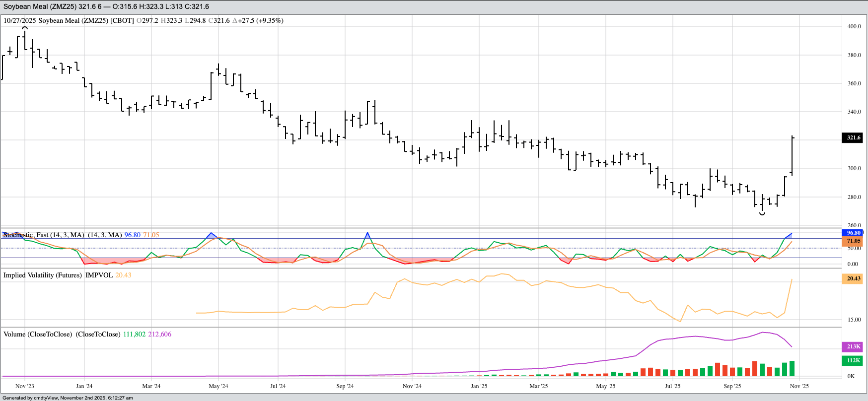Click the low marker arc below the Oct '25 bottom

pyautogui.click(x=762, y=214)
